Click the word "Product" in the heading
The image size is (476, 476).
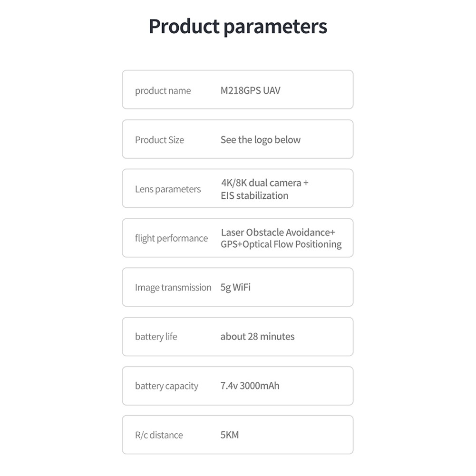(x=184, y=26)
